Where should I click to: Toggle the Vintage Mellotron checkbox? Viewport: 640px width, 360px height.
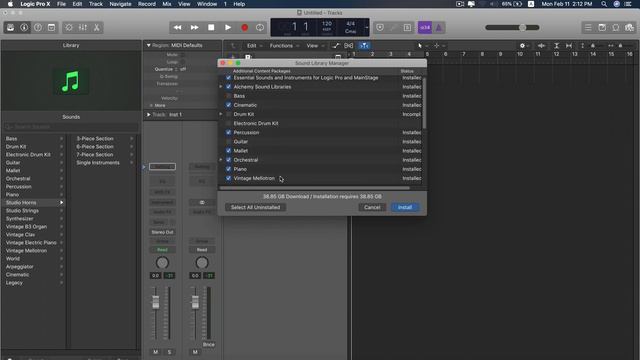tap(229, 178)
